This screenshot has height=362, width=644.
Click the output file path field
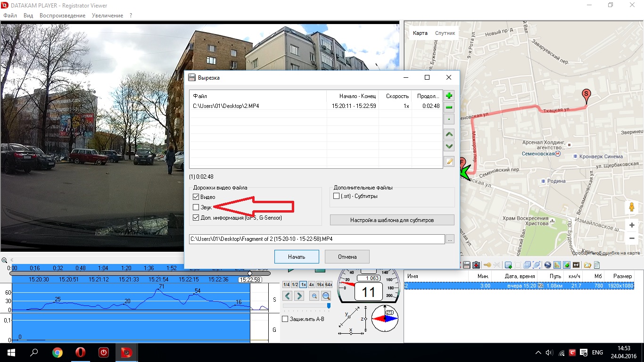click(x=316, y=239)
